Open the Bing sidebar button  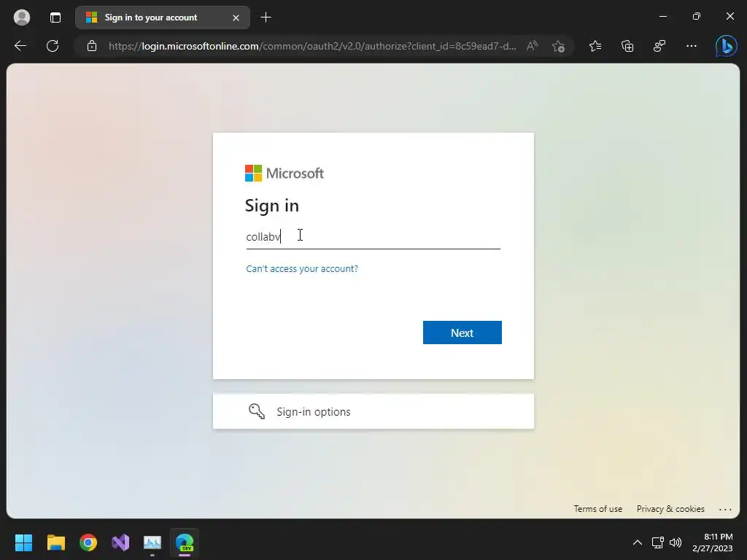(726, 46)
